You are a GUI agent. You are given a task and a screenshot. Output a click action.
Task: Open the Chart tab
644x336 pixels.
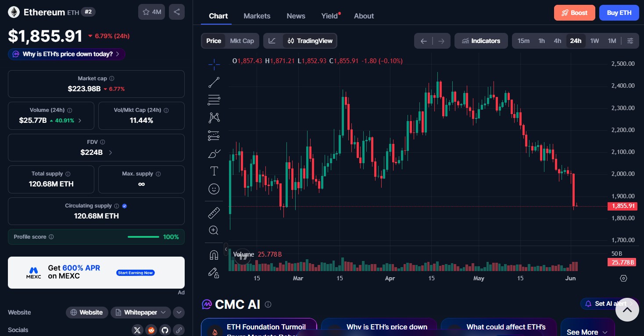click(218, 16)
